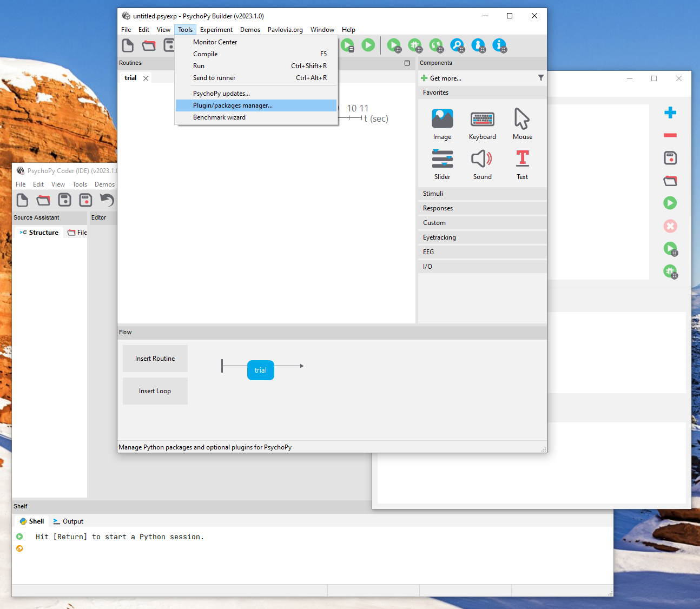The image size is (700, 609).
Task: Click the green Run experiment play icon in Builder
Action: click(368, 45)
